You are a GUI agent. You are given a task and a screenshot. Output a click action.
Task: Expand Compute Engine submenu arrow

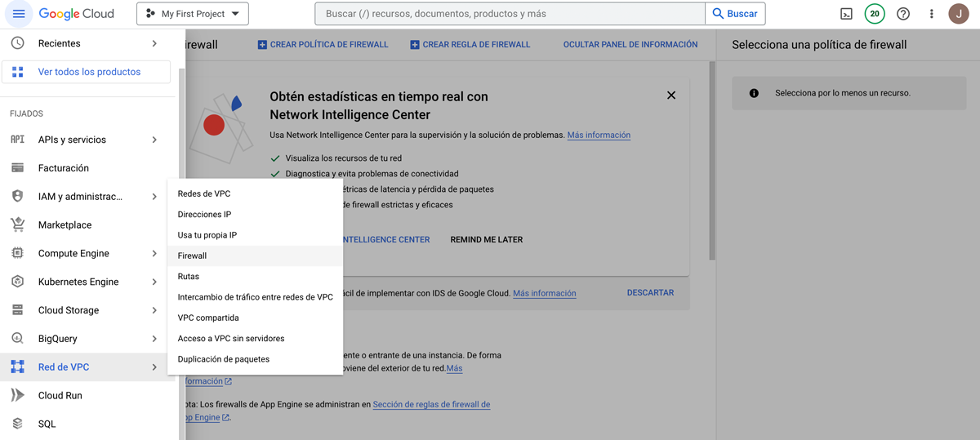click(x=154, y=253)
